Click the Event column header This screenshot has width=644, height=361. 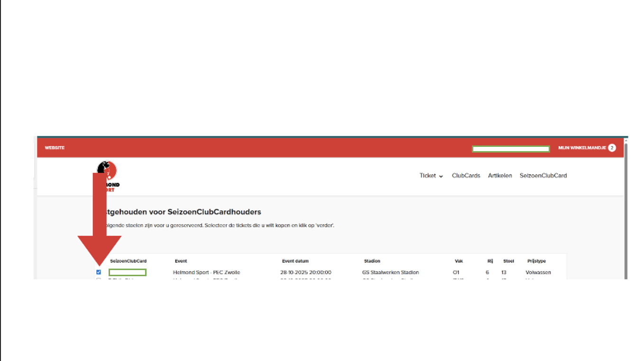(x=181, y=261)
